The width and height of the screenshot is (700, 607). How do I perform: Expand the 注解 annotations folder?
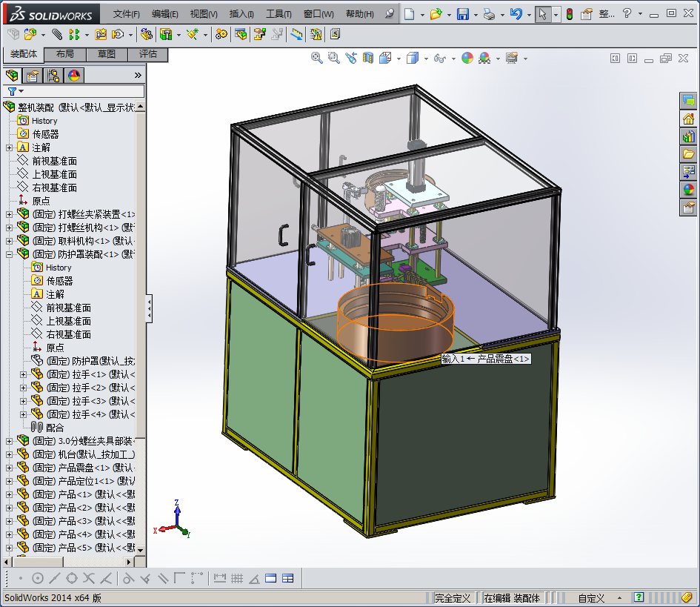tap(9, 147)
